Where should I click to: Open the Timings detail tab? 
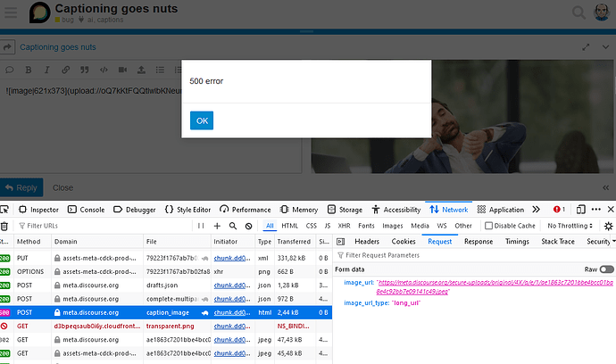[517, 242]
